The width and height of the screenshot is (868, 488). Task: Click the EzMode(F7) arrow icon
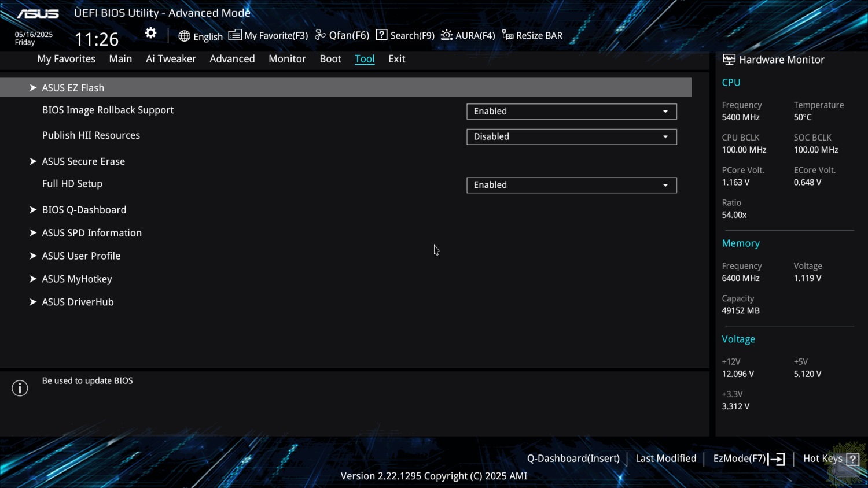point(777,459)
